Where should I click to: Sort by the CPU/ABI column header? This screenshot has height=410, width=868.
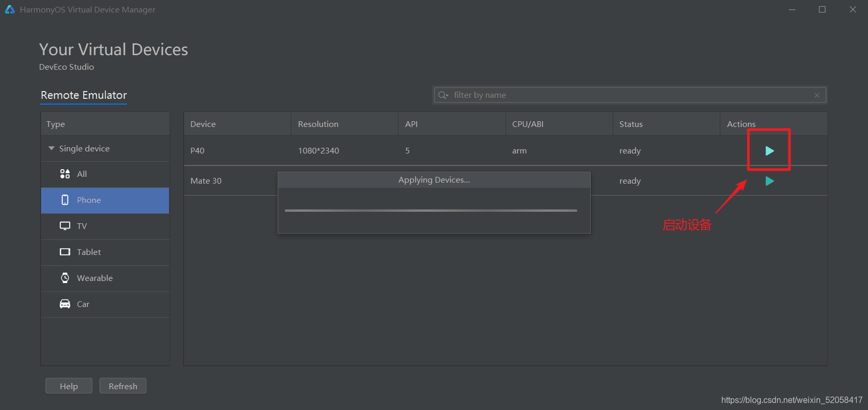[559, 124]
